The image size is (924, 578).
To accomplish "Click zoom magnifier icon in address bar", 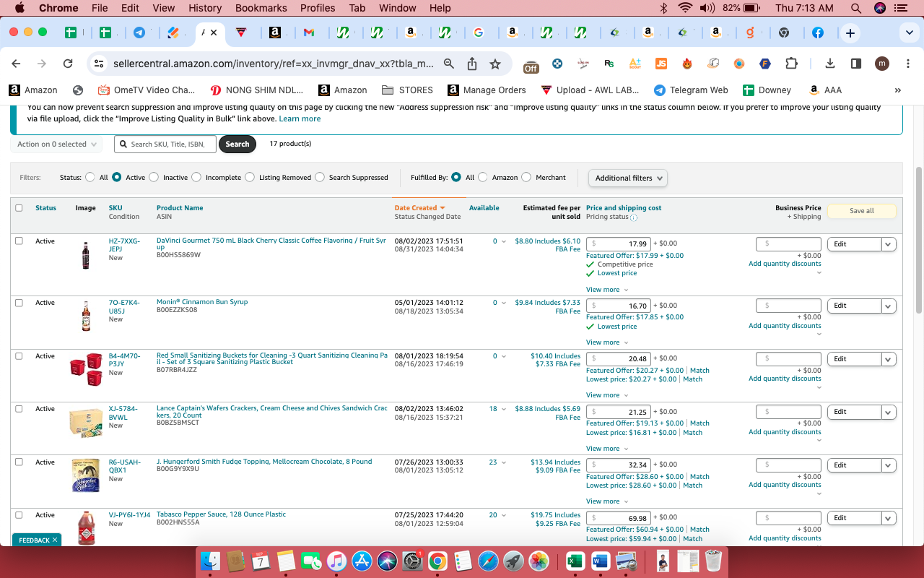I will click(x=449, y=64).
